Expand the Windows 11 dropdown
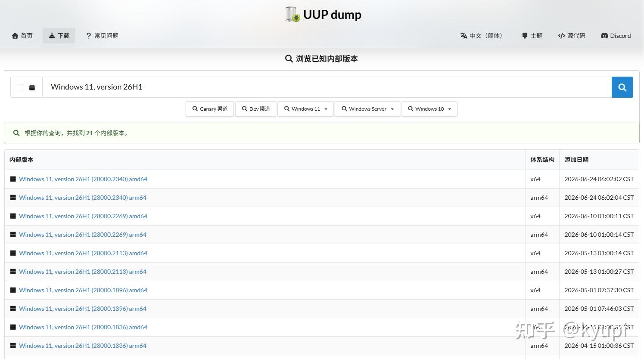This screenshot has width=644, height=359. coord(306,109)
